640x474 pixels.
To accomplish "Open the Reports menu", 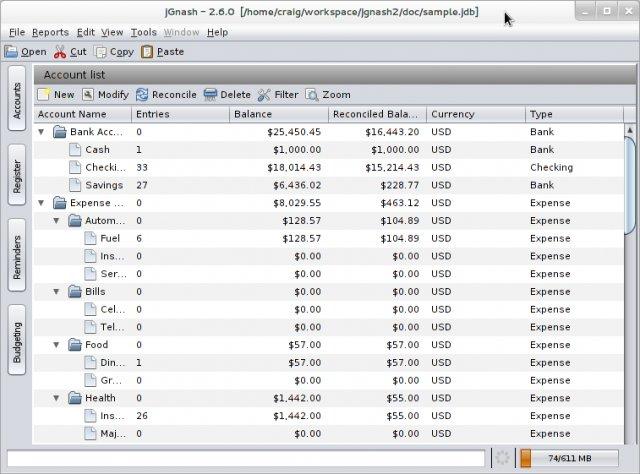I will point(50,32).
